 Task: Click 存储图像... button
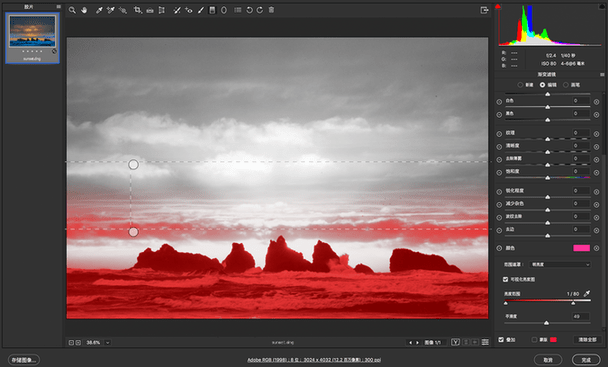click(24, 360)
